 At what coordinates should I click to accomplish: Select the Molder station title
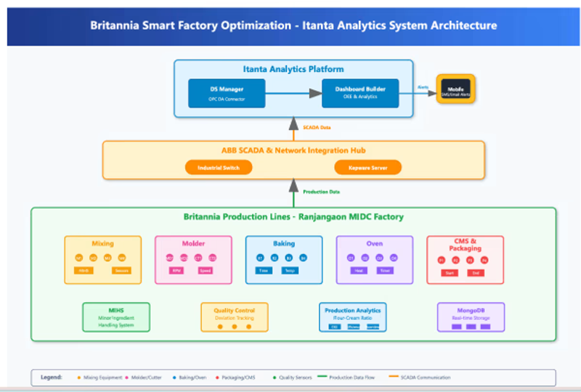click(x=193, y=243)
